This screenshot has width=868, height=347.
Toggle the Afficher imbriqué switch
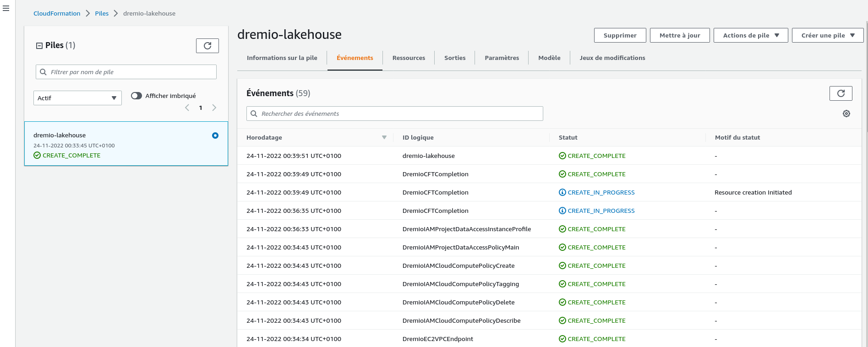point(136,96)
